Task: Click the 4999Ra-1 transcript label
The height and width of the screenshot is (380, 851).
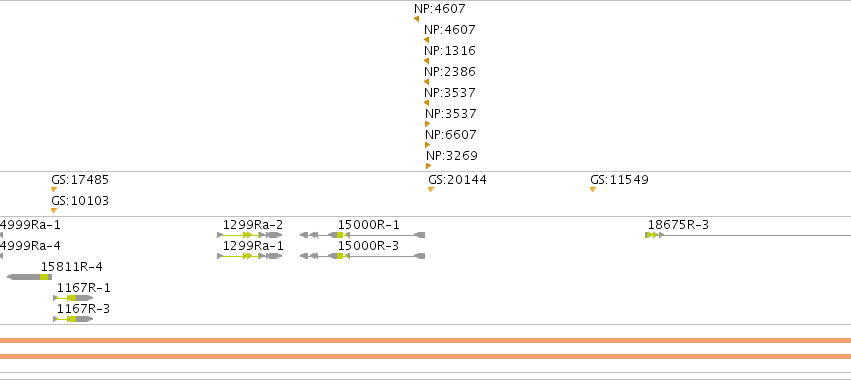Action: [30, 225]
